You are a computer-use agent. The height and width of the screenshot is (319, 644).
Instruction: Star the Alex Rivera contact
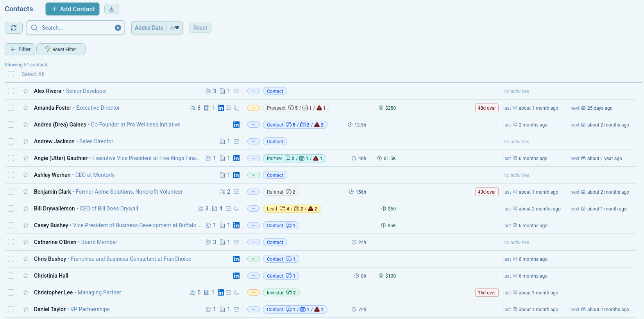point(26,91)
